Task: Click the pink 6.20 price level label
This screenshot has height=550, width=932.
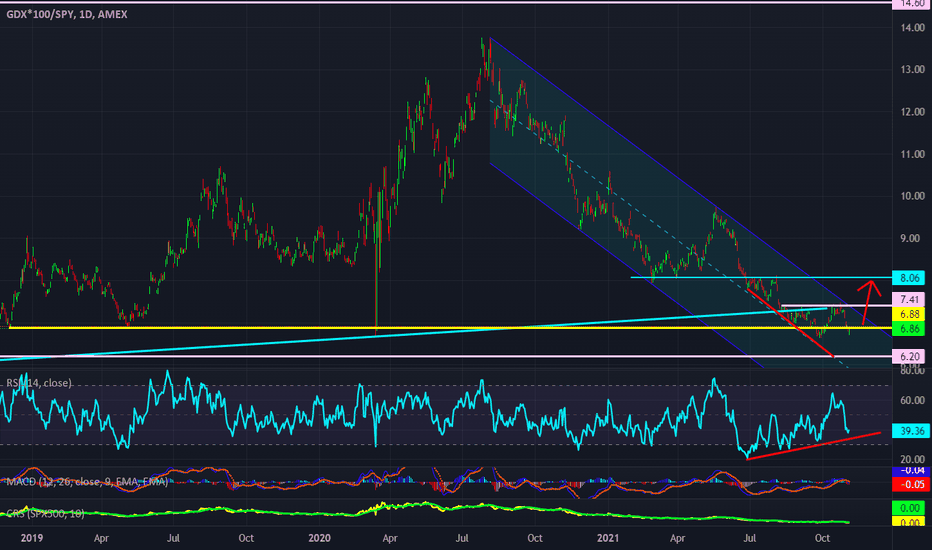Action: 909,356
